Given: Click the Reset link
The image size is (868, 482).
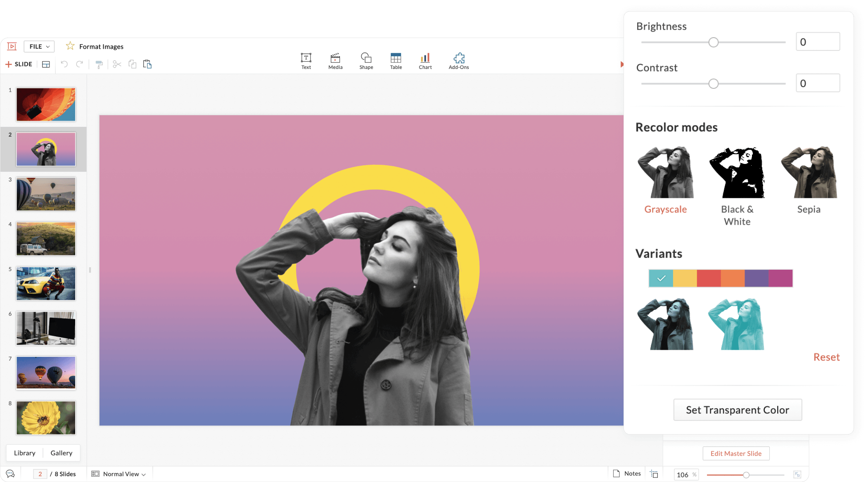Looking at the screenshot, I should 826,357.
